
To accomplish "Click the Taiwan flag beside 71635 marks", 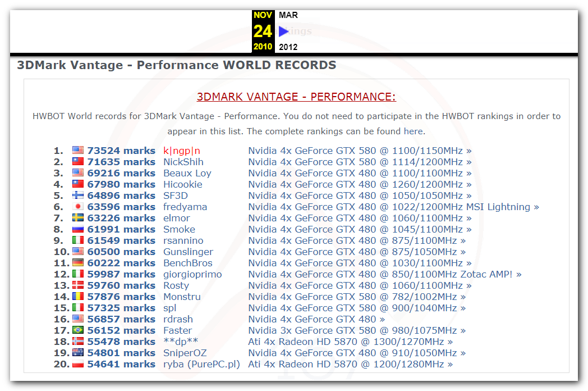I will pos(78,161).
